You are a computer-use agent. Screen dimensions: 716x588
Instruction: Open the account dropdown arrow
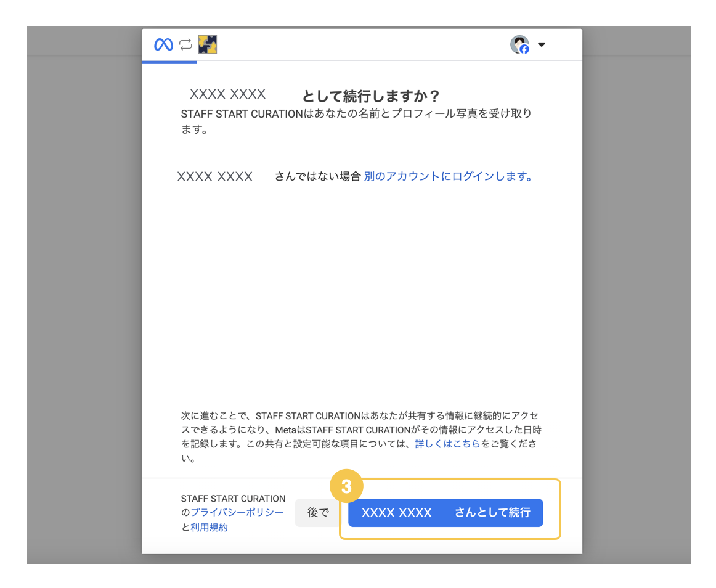pyautogui.click(x=542, y=44)
